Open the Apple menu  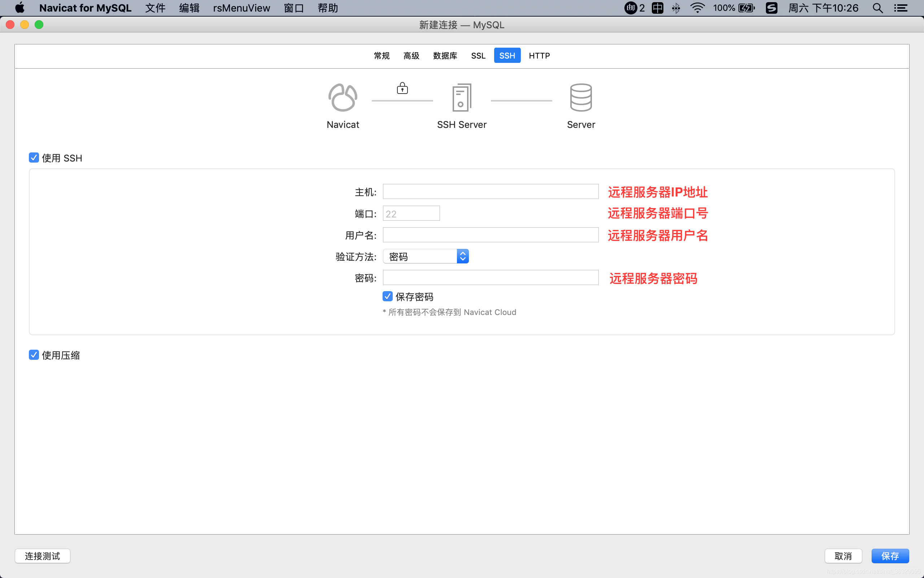[x=20, y=8]
